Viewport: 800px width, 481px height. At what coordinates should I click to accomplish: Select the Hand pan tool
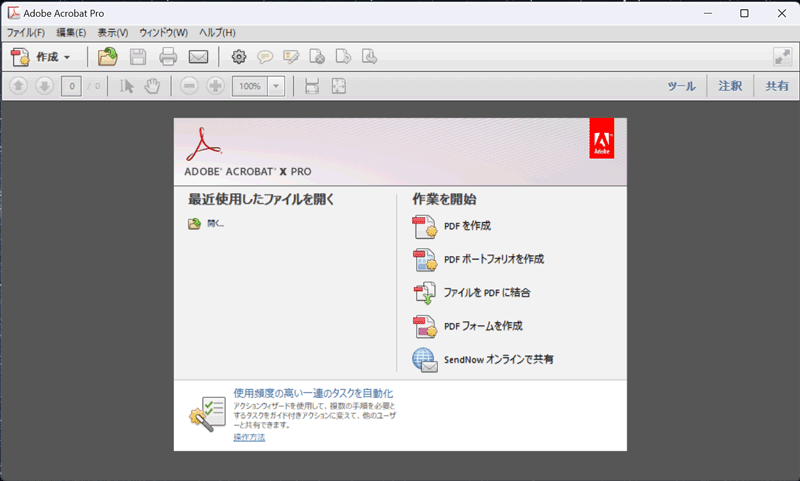[x=152, y=86]
